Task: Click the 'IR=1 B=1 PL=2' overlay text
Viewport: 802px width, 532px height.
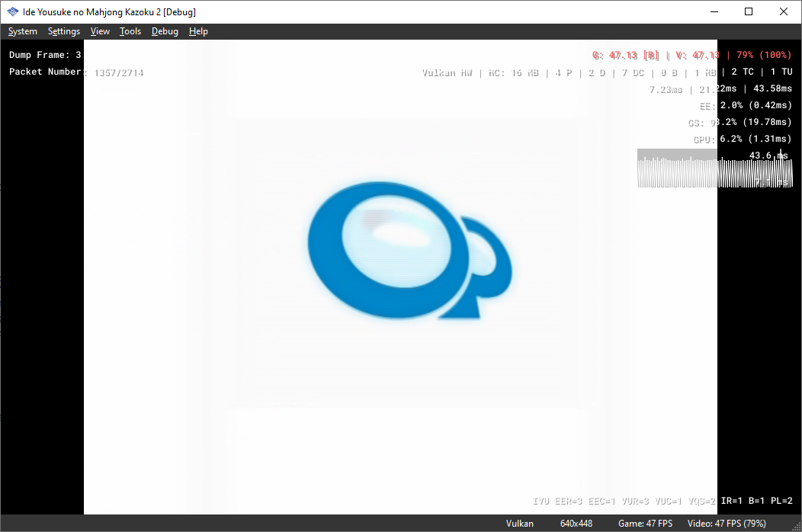Action: tap(756, 501)
